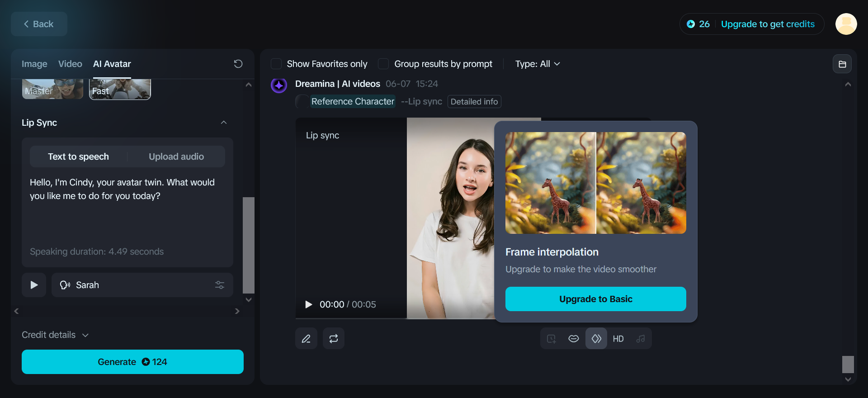Toggle Group results by prompt checkbox
The width and height of the screenshot is (868, 398).
(383, 64)
